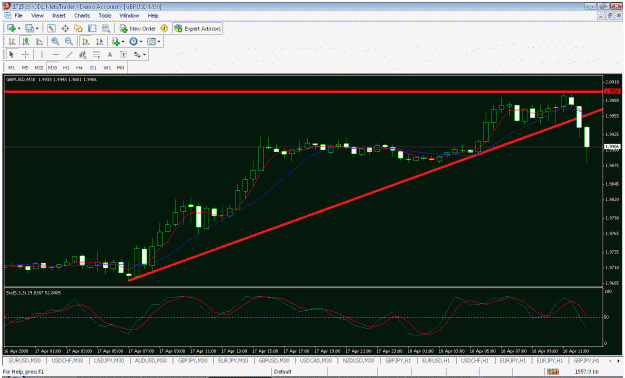Switch chart to candlesticks type
This screenshot has width=625, height=378.
tap(26, 41)
